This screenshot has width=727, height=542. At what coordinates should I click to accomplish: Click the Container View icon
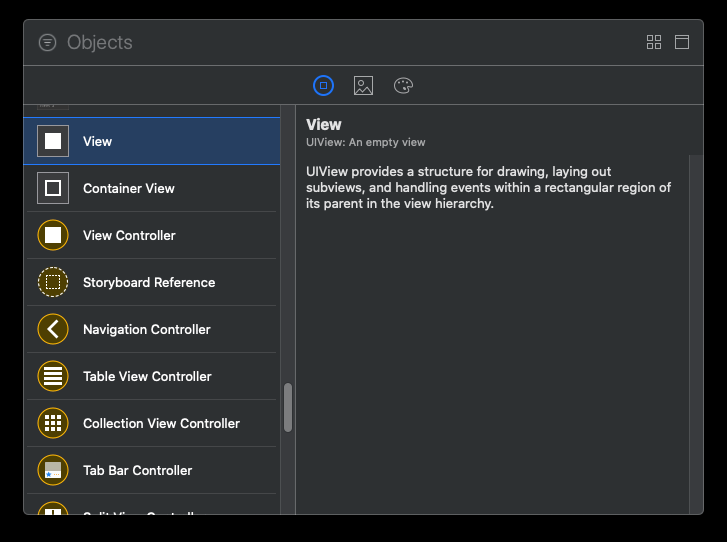coord(53,188)
